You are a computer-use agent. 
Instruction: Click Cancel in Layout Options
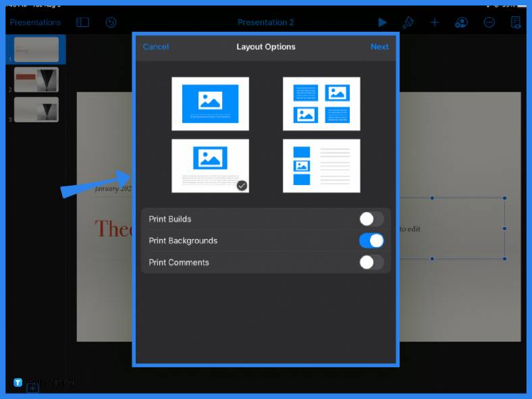tap(156, 47)
